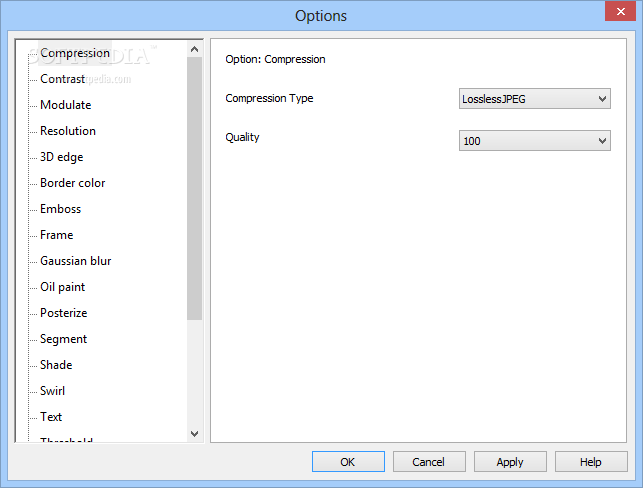The image size is (643, 488).
Task: Choose Posterize from the list
Action: [x=63, y=313]
